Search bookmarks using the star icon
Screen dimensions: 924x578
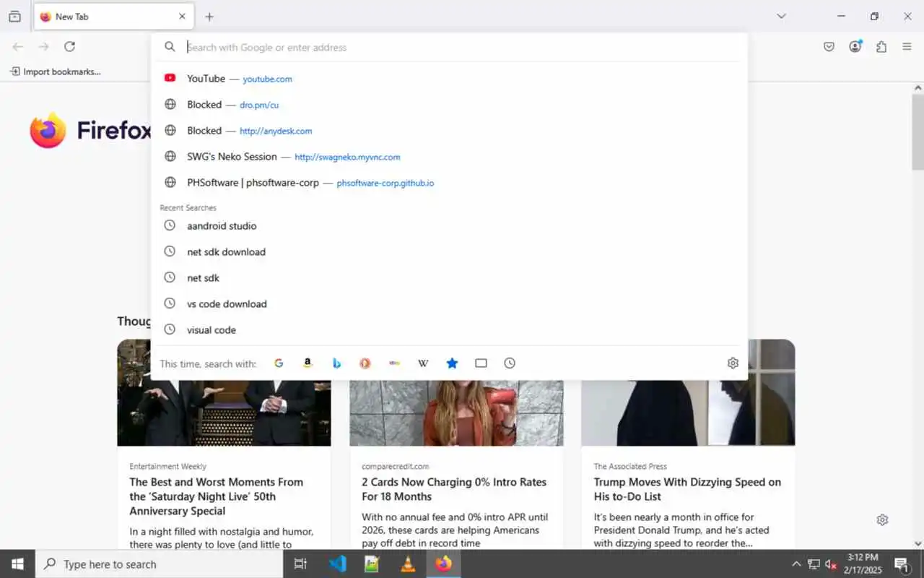(452, 363)
